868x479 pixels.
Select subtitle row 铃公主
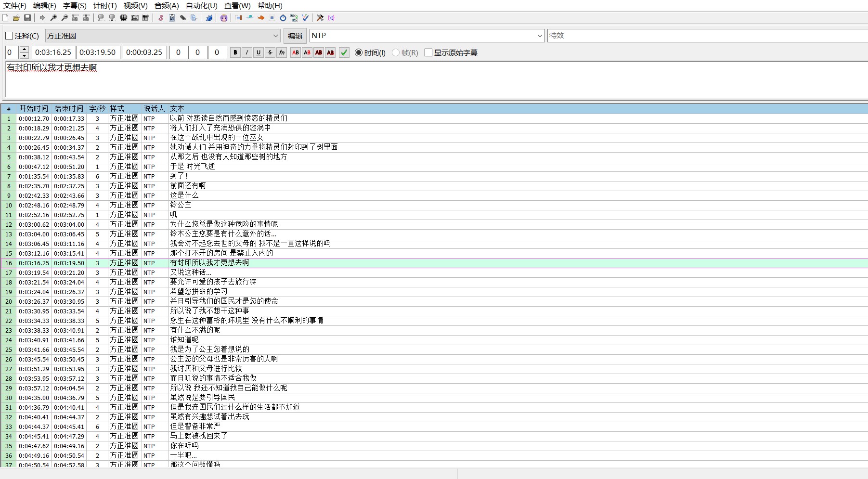point(434,205)
